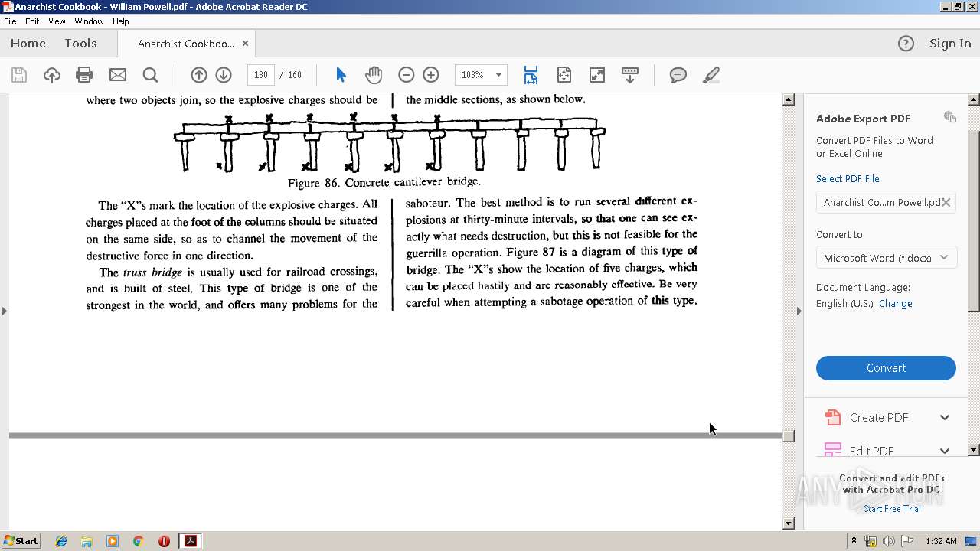980x551 pixels.
Task: Select the highlight pen tool
Action: point(710,75)
